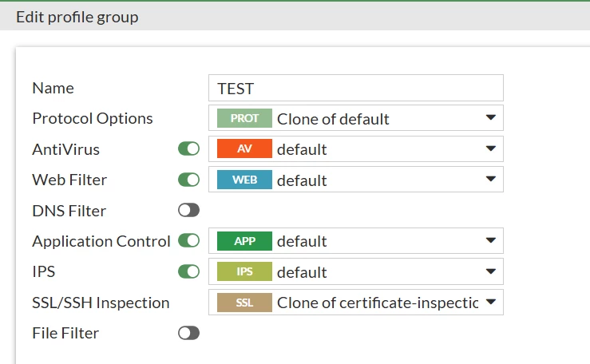Expand SSL/SSH Inspection dropdown arrow
Viewport: 590px width, 364px height.
coord(491,302)
